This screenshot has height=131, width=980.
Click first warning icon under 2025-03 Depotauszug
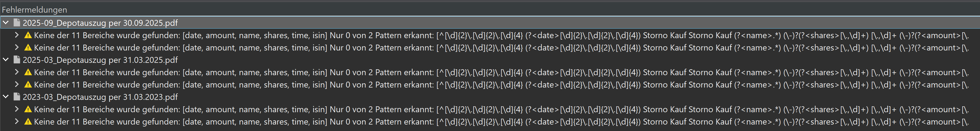(28, 72)
